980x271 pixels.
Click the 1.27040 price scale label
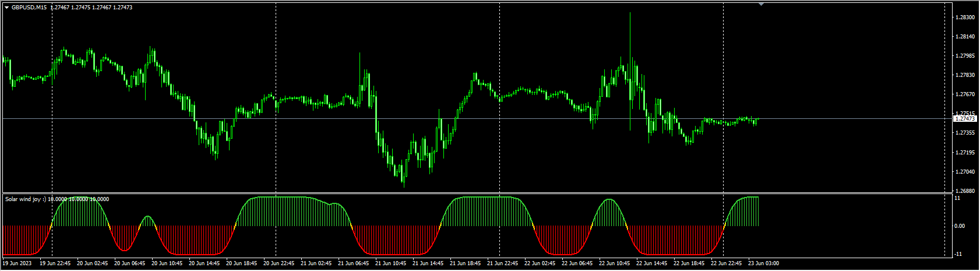964,172
